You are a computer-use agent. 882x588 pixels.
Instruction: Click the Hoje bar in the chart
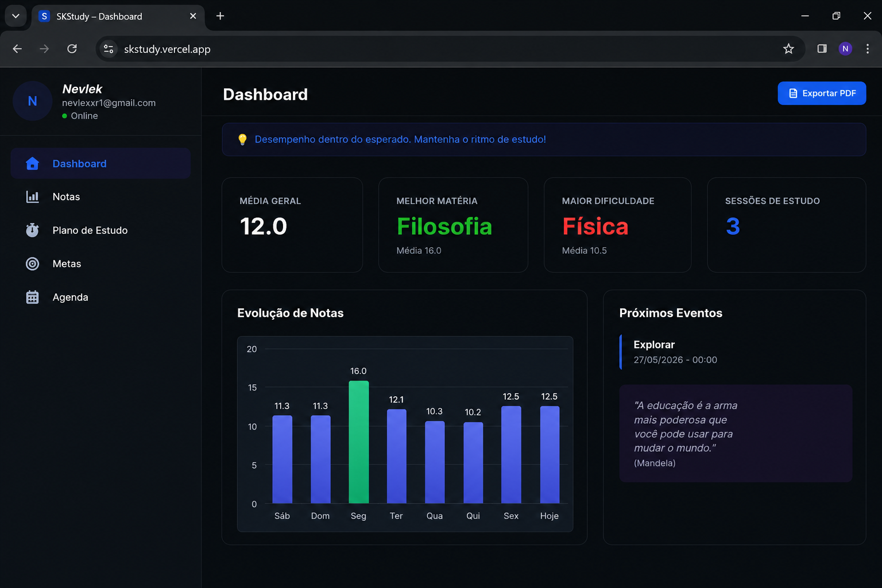point(550,455)
